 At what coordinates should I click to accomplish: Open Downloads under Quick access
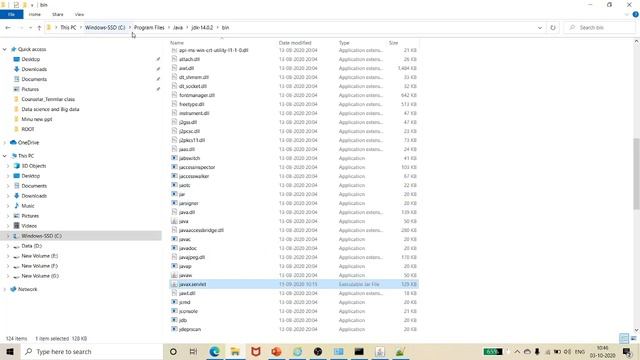pyautogui.click(x=34, y=69)
